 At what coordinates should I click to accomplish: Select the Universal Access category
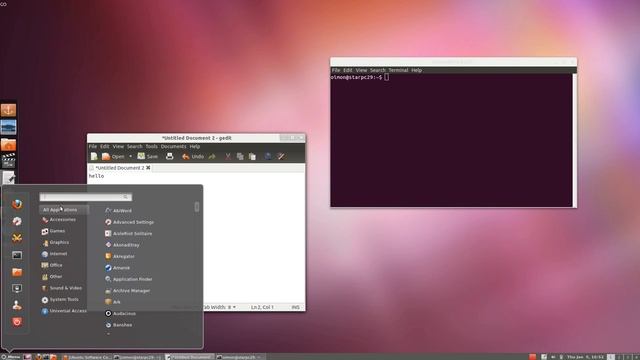coord(64,311)
